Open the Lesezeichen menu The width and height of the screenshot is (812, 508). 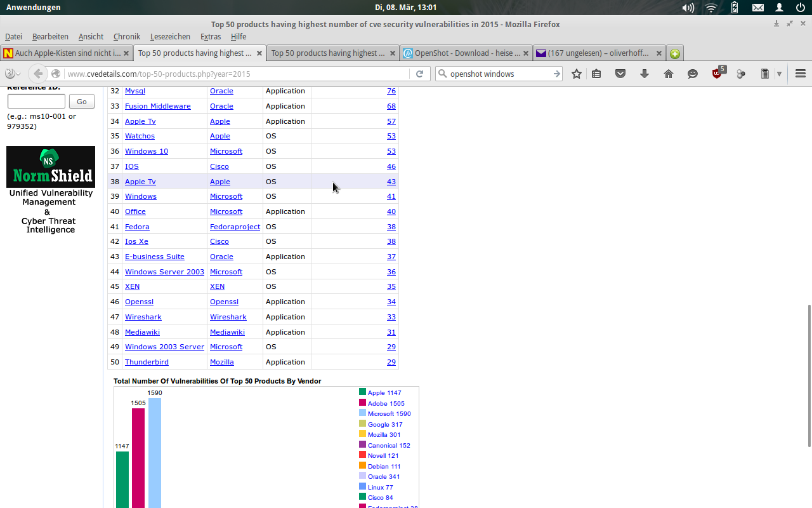(x=170, y=37)
